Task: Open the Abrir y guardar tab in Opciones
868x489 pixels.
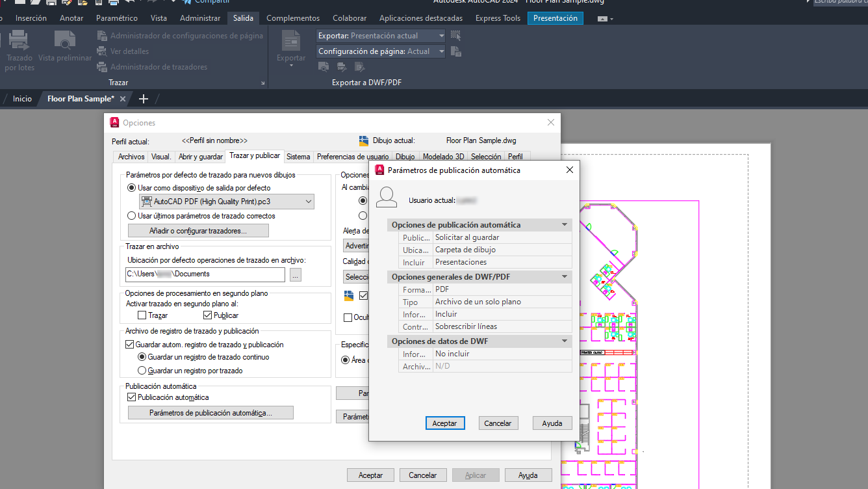Action: 201,157
